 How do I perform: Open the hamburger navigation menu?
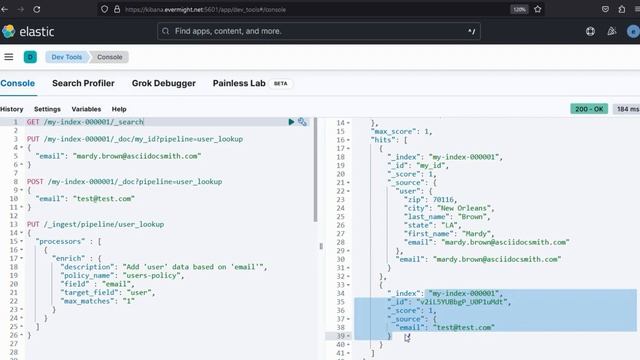(x=9, y=57)
